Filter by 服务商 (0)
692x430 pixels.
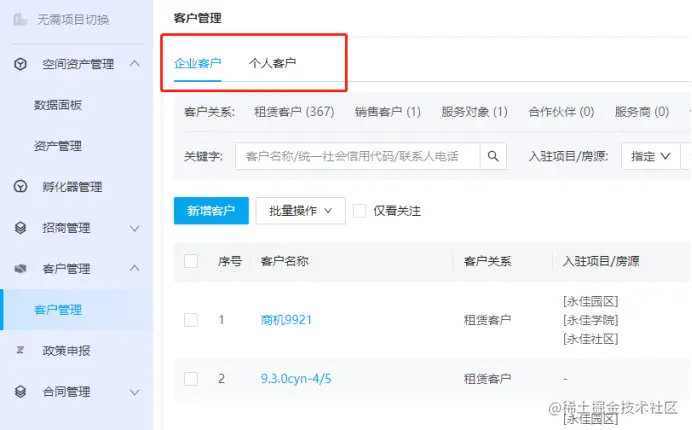click(642, 112)
